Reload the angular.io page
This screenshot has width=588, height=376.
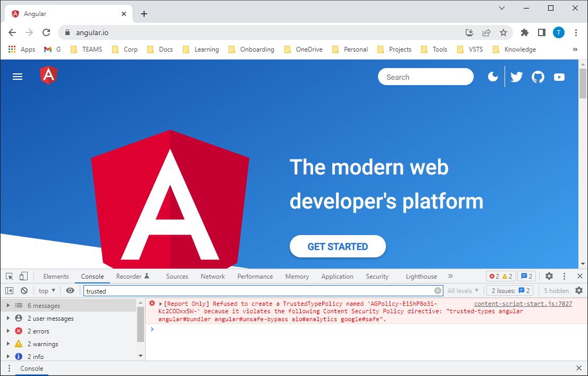pyautogui.click(x=46, y=32)
